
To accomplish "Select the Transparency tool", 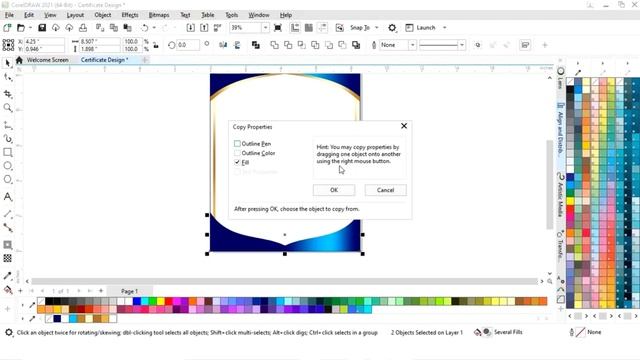I will click(x=7, y=258).
